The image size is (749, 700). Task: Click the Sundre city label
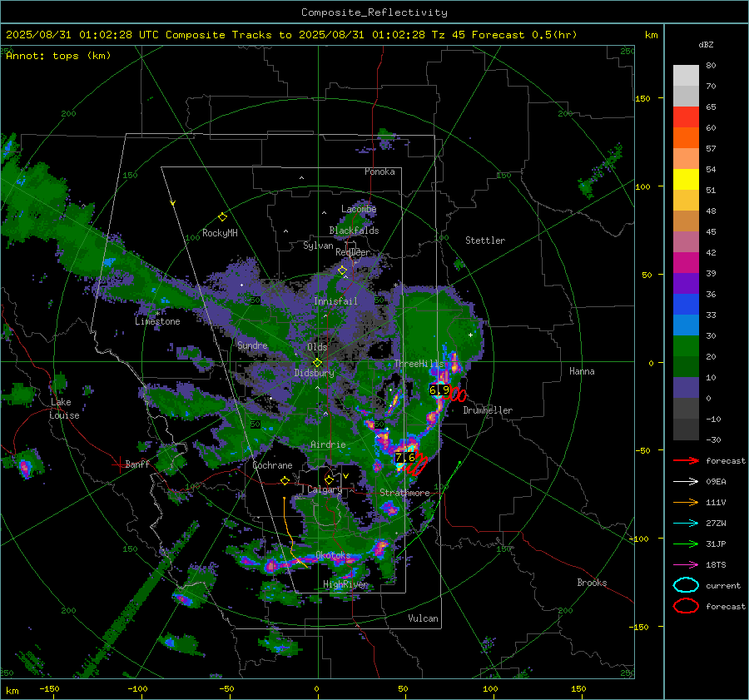[252, 345]
